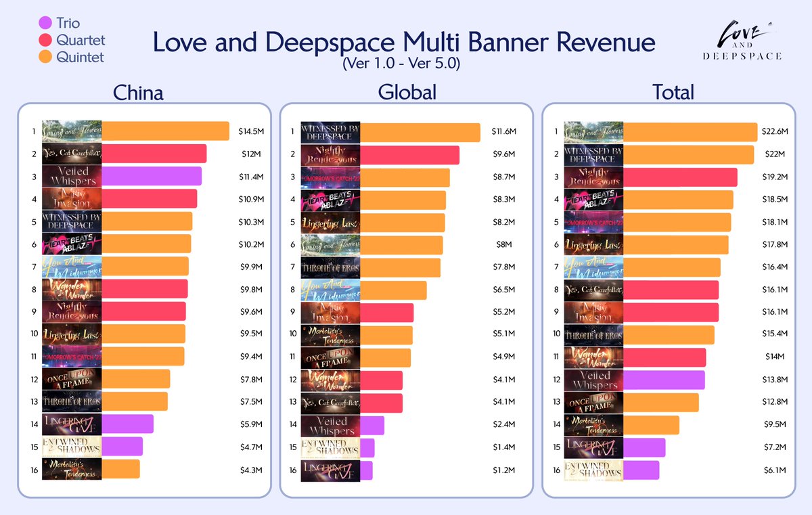Click the purple Veiled Whispers bar in China panel
Image resolution: width=812 pixels, height=515 pixels.
tap(152, 176)
